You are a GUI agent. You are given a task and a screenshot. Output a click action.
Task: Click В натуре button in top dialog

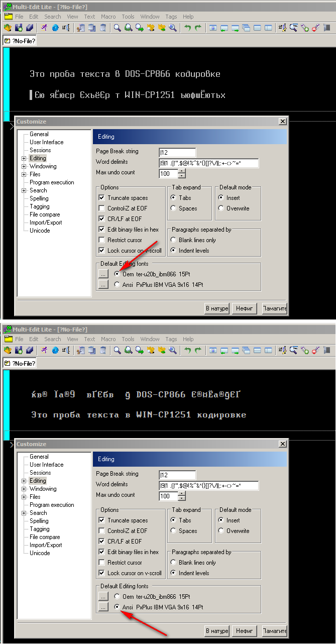(x=217, y=308)
